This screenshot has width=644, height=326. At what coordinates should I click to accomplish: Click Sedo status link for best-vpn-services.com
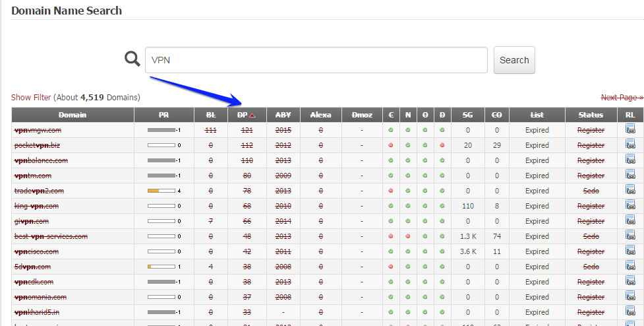591,237
